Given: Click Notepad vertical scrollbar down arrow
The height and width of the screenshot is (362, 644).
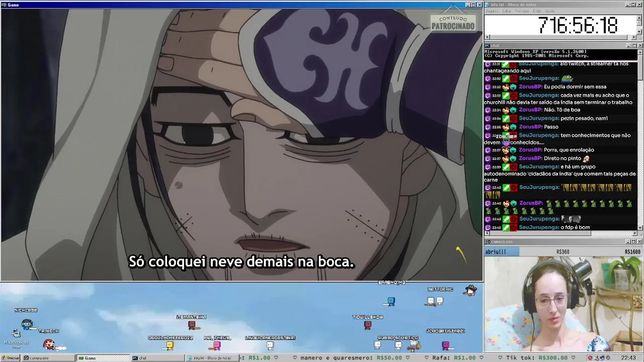Looking at the screenshot, I should [x=640, y=32].
